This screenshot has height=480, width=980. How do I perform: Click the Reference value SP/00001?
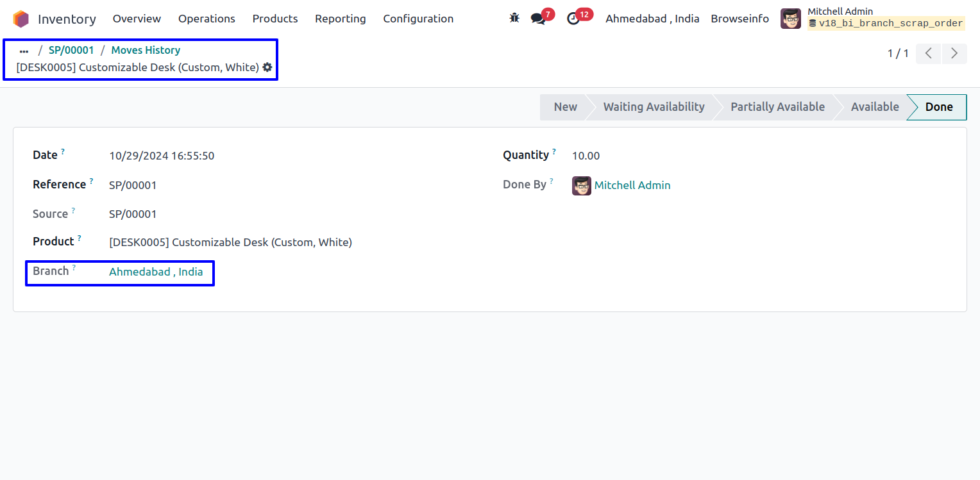133,185
